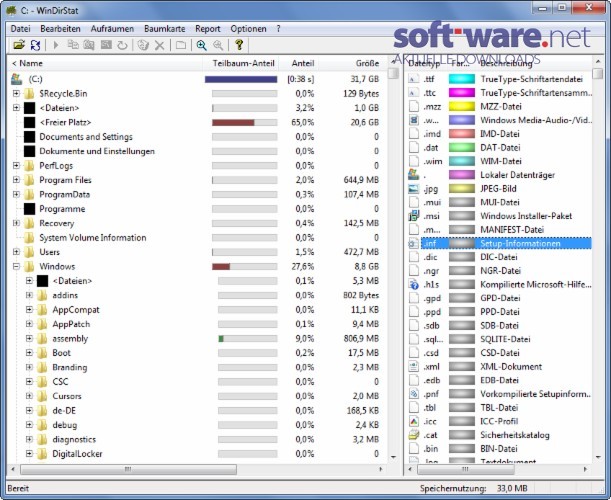
Task: Expand the Cursors folder node
Action: (x=29, y=396)
